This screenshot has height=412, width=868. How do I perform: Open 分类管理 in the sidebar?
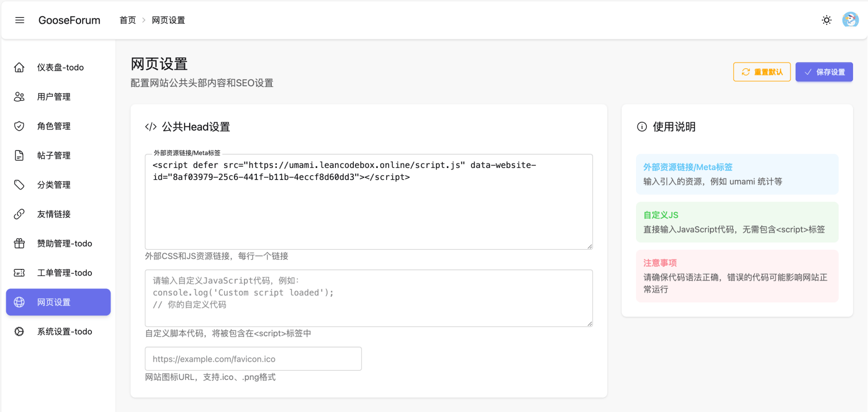pos(58,185)
